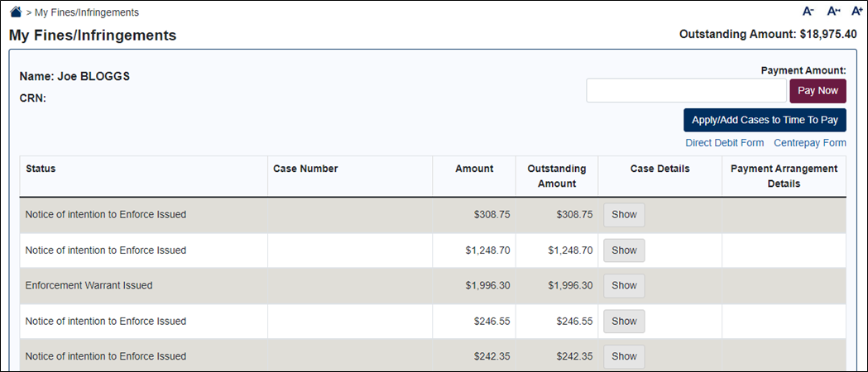868x372 pixels.
Task: Decrease text size with A- icon
Action: (x=808, y=11)
